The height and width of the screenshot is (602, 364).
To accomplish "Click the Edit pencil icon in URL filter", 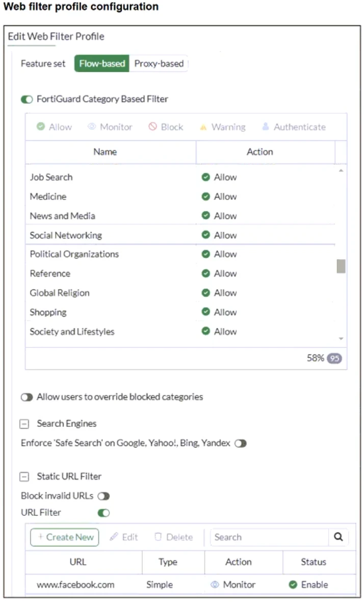I will pyautogui.click(x=114, y=537).
